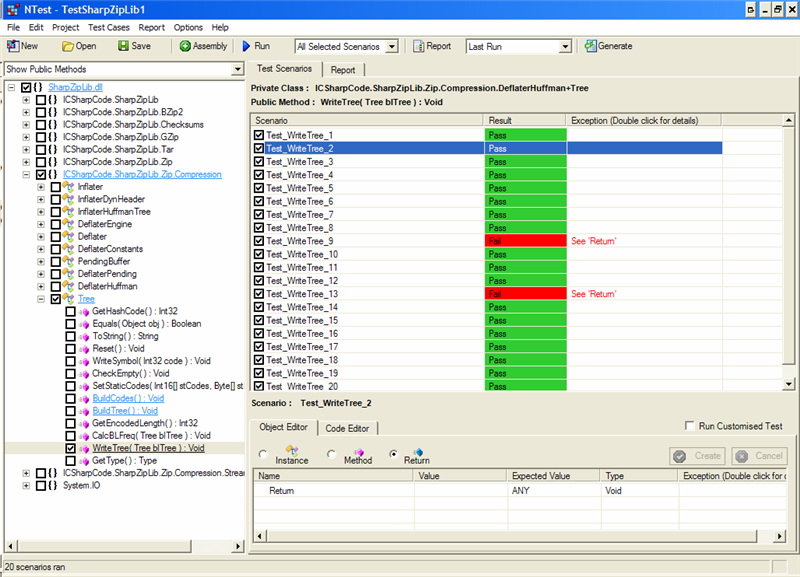The height and width of the screenshot is (577, 800).
Task: Uncheck the Test_WriteTree_9 scenario checkbox
Action: (x=259, y=241)
